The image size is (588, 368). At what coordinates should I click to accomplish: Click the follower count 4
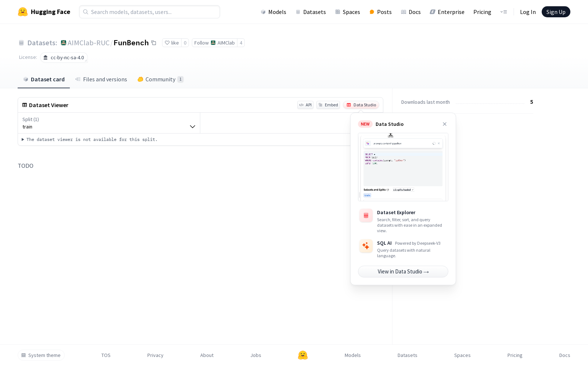(x=241, y=43)
